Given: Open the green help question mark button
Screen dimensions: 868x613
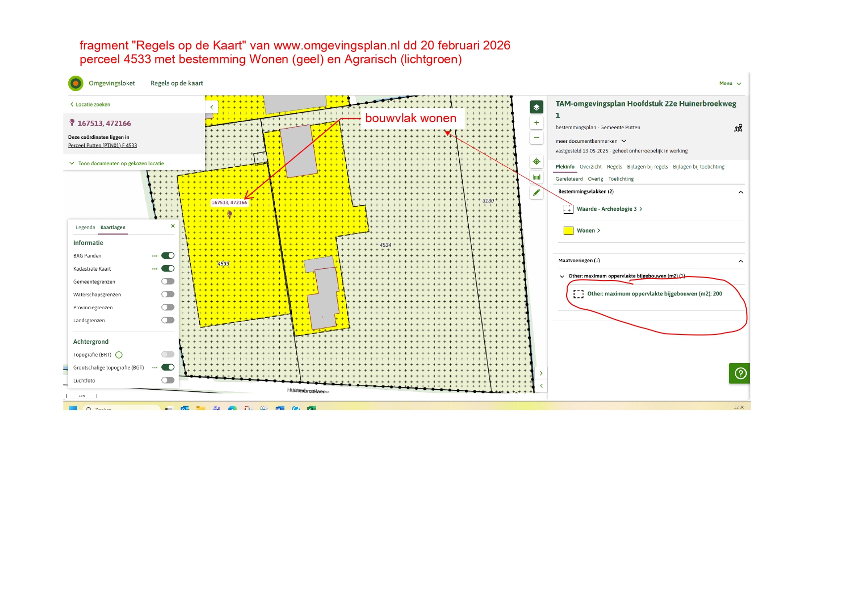Looking at the screenshot, I should click(740, 373).
